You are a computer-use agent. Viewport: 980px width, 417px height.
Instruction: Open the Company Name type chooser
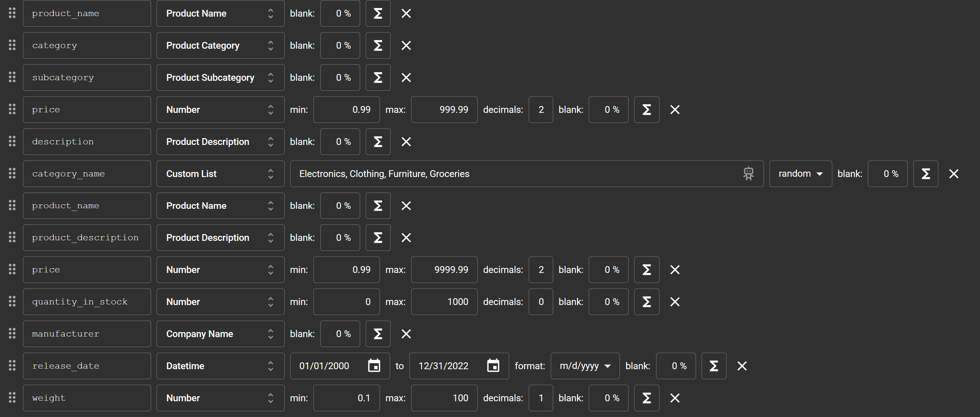click(220, 334)
